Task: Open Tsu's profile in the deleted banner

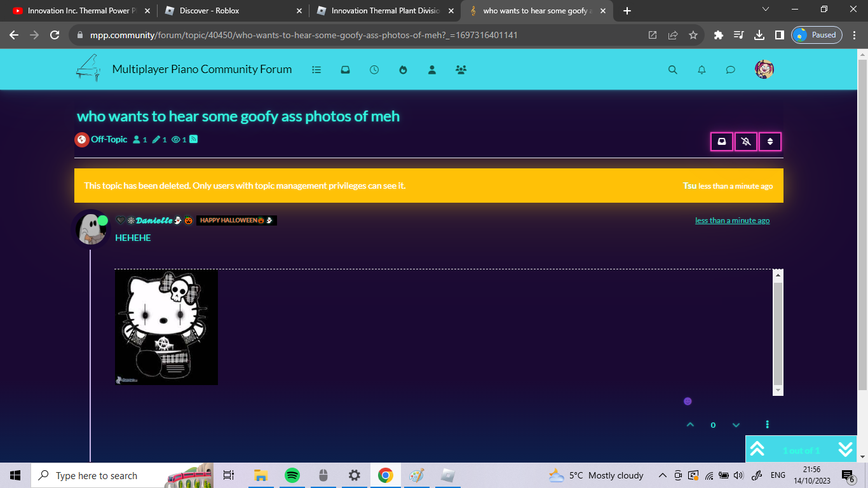Action: 689,186
